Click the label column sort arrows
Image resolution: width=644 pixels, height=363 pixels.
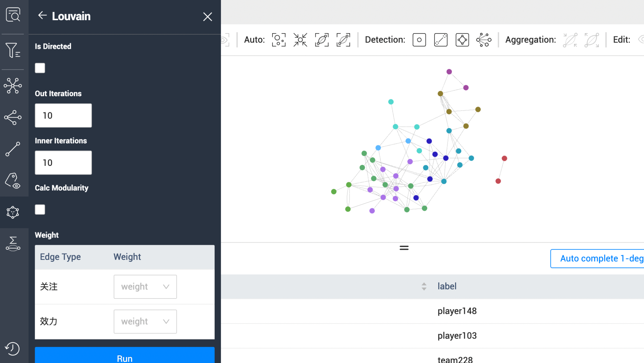point(425,286)
